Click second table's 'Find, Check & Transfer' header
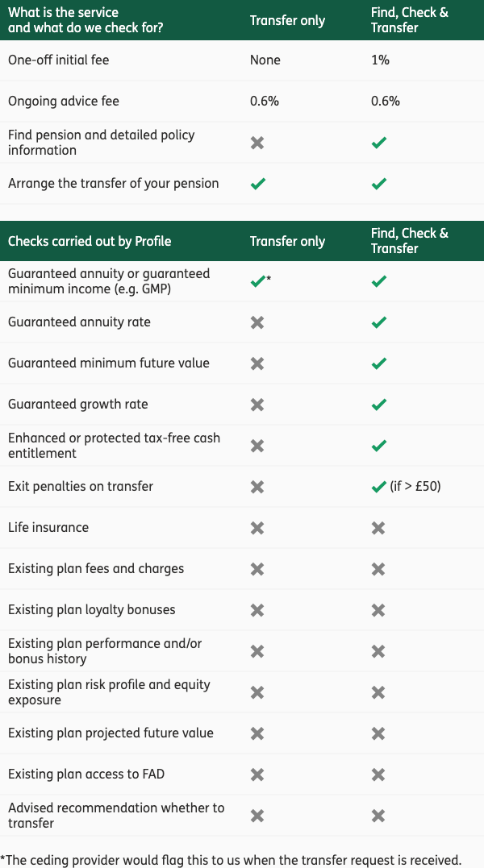The width and height of the screenshot is (484, 868). [410, 241]
